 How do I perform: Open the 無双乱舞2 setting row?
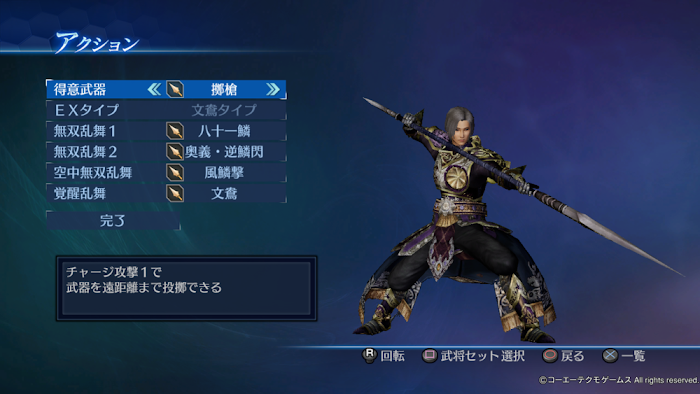(166, 152)
